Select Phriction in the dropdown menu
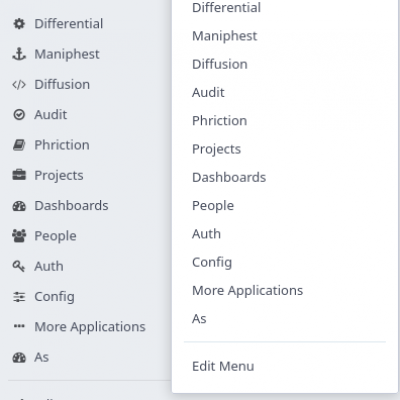The image size is (400, 400). pos(220,121)
